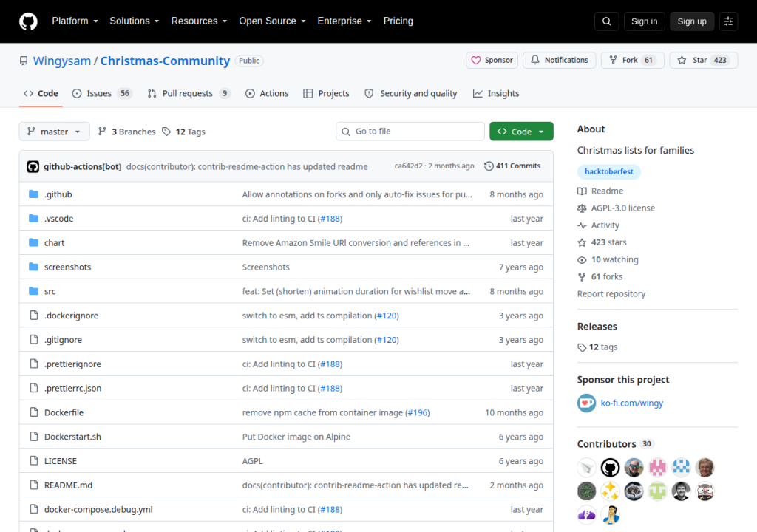The width and height of the screenshot is (757, 532).
Task: Open the green Code dropdown
Action: (521, 132)
